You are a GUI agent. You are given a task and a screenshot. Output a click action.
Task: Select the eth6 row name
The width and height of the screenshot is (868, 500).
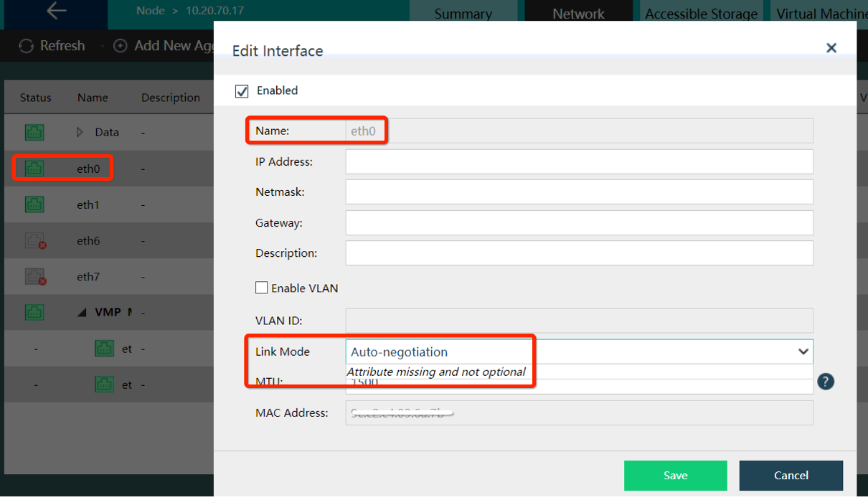88,241
